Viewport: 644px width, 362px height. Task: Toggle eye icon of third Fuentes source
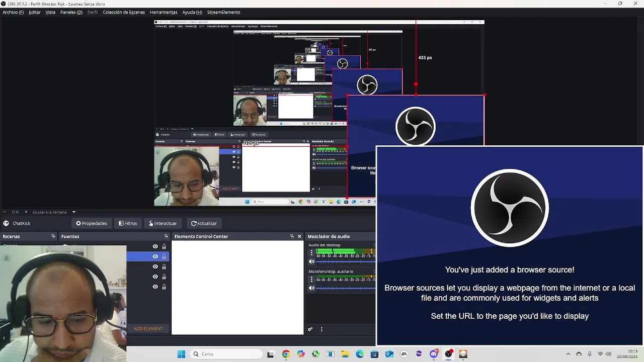[155, 266]
